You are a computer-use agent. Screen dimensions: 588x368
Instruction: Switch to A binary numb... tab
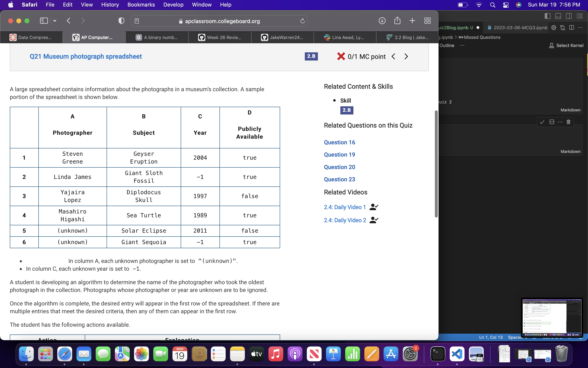point(157,37)
